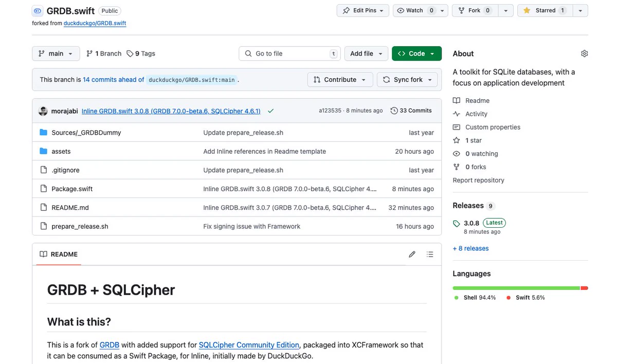Open the README.md file
The width and height of the screenshot is (617, 364).
(70, 208)
